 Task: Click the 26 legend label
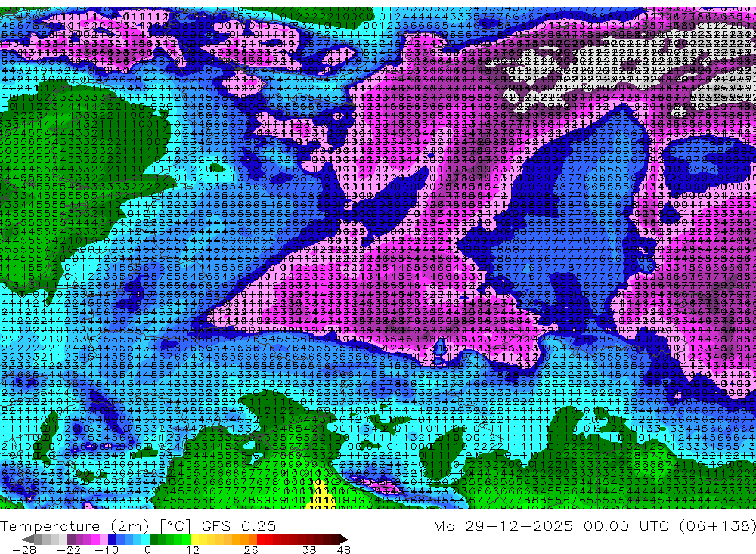(x=251, y=549)
